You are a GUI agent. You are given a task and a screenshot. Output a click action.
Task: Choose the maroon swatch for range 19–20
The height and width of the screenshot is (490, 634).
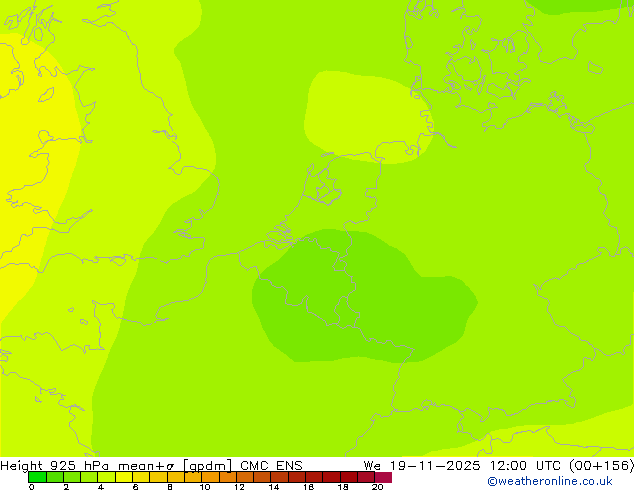click(366, 477)
